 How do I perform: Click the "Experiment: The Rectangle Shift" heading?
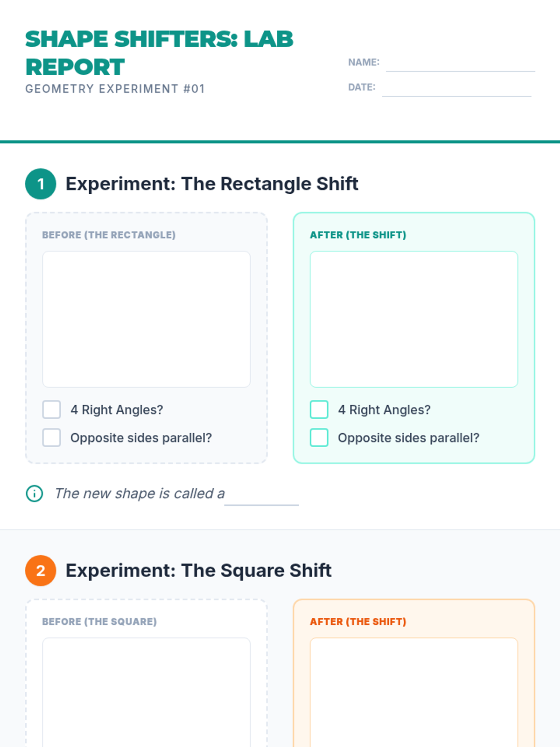[212, 184]
